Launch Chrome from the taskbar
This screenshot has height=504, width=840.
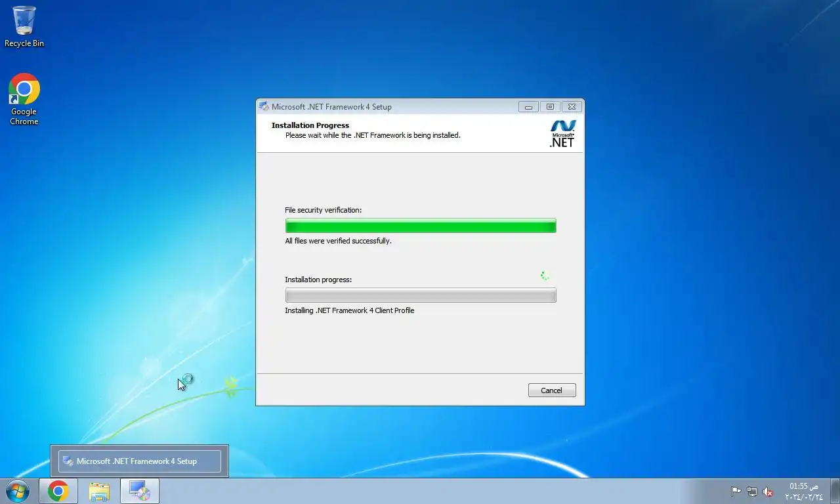(58, 491)
